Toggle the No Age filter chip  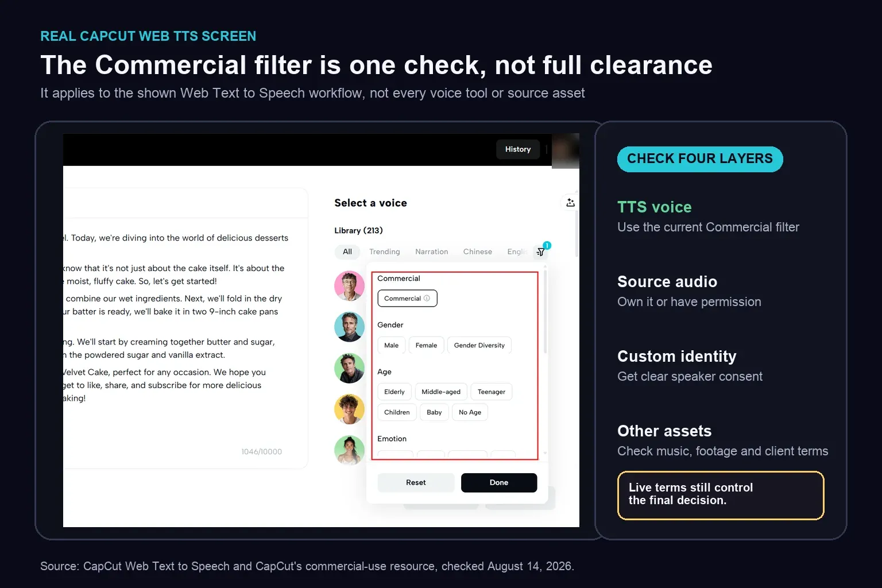point(470,412)
